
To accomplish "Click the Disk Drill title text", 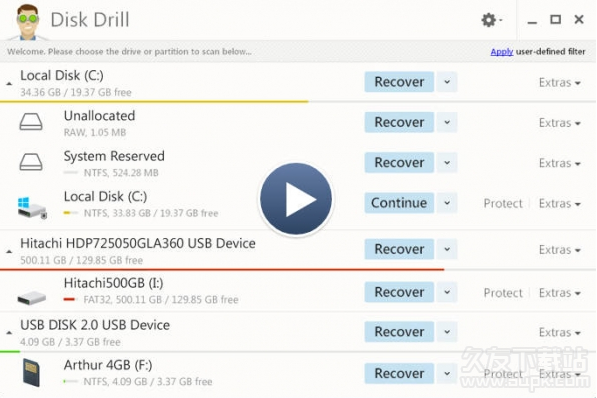I will pyautogui.click(x=90, y=20).
